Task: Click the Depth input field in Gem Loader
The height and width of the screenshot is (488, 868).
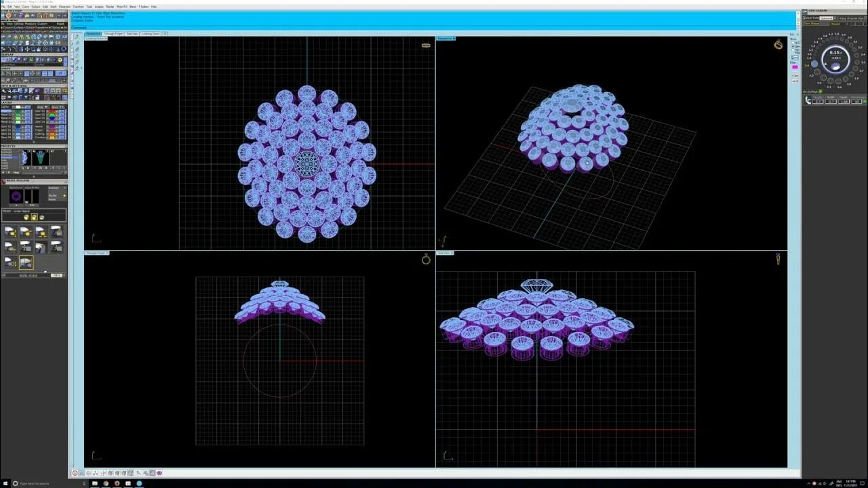Action: point(844,101)
